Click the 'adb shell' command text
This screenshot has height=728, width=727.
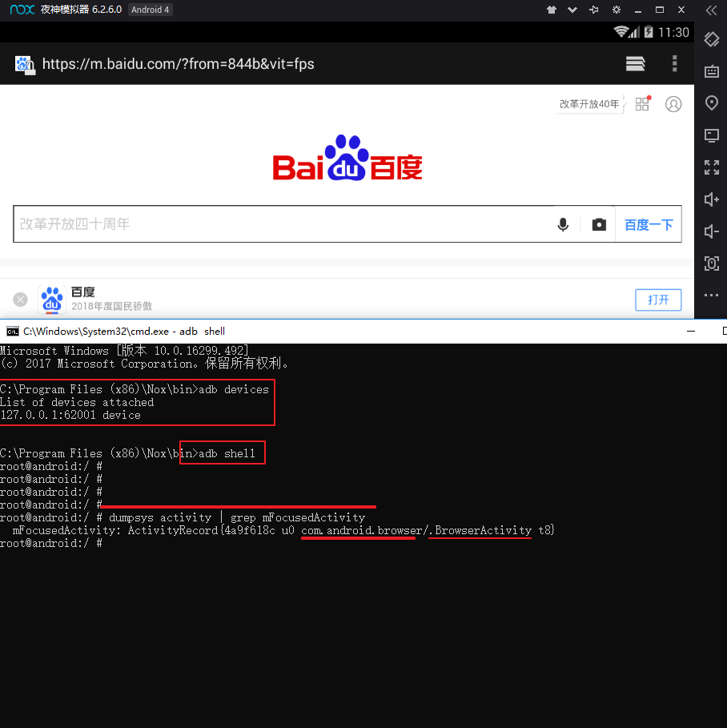(x=227, y=453)
